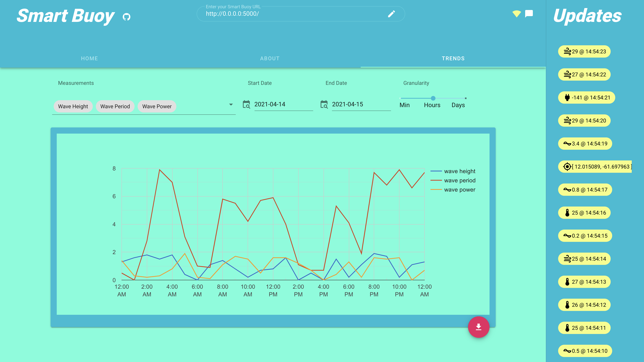Toggle wave height series in legend

pyautogui.click(x=459, y=171)
